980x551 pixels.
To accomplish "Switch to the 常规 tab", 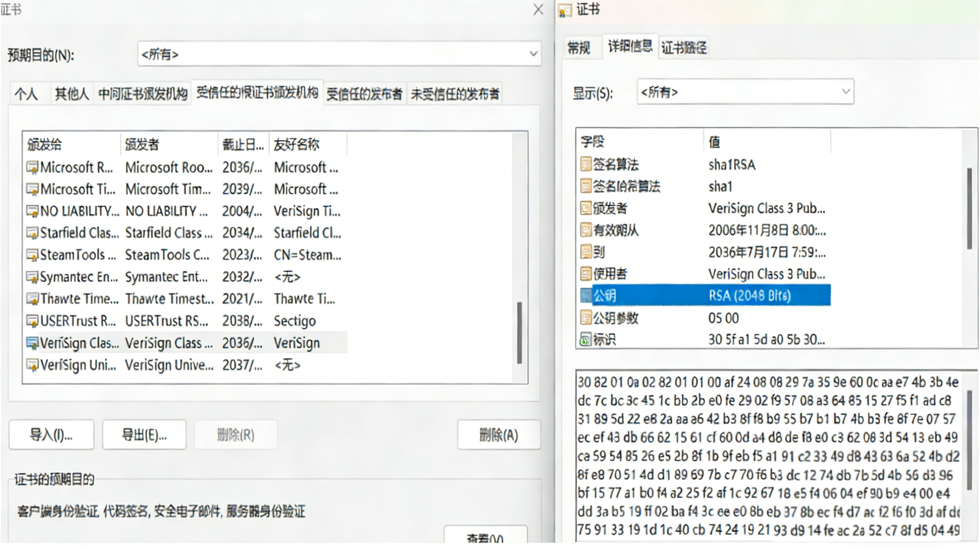I will (579, 48).
